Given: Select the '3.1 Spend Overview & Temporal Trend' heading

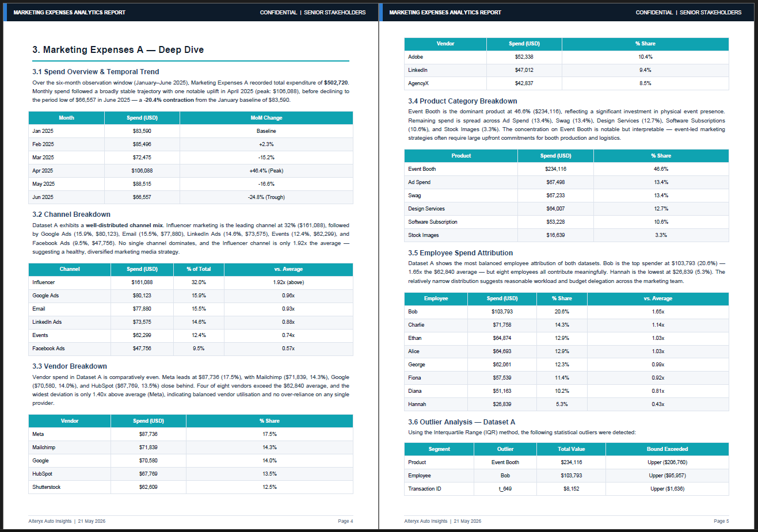Looking at the screenshot, I should point(96,72).
